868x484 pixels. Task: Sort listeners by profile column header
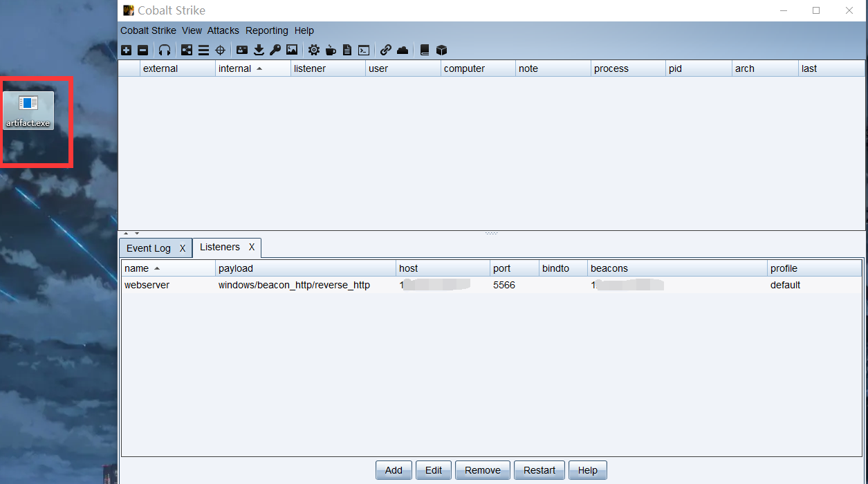815,268
